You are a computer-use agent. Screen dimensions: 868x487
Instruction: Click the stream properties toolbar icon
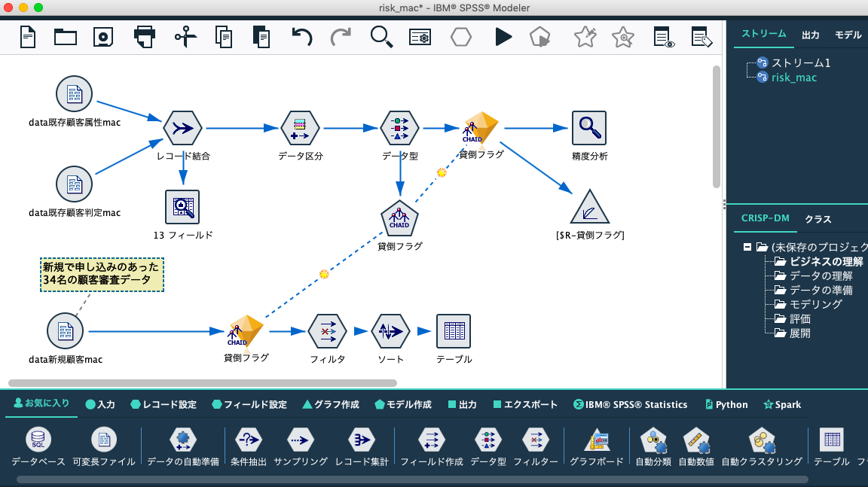point(420,35)
